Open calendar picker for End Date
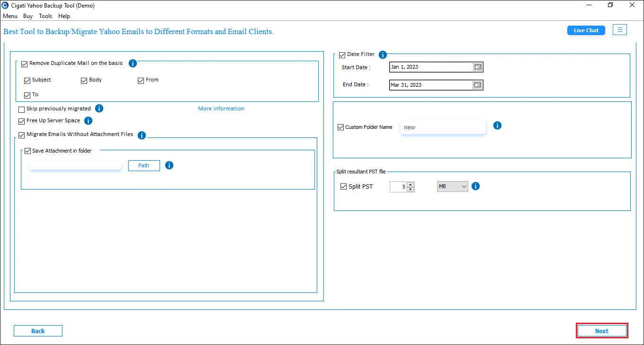This screenshot has width=644, height=345. point(478,85)
